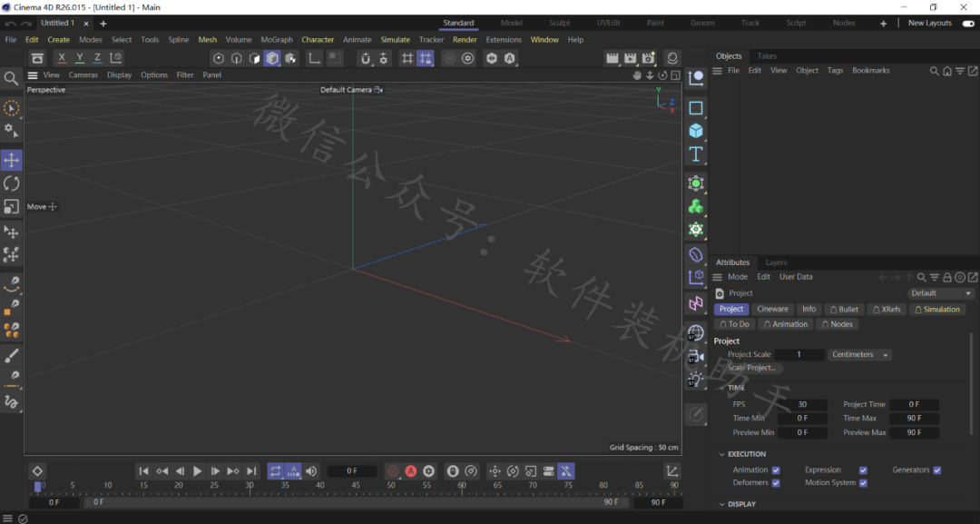
Task: Open the Default preset dropdown
Action: [x=939, y=293]
